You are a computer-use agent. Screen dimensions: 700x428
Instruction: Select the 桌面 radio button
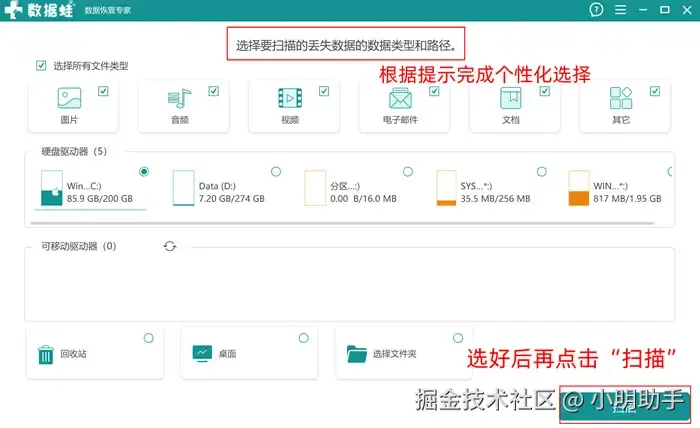click(304, 338)
